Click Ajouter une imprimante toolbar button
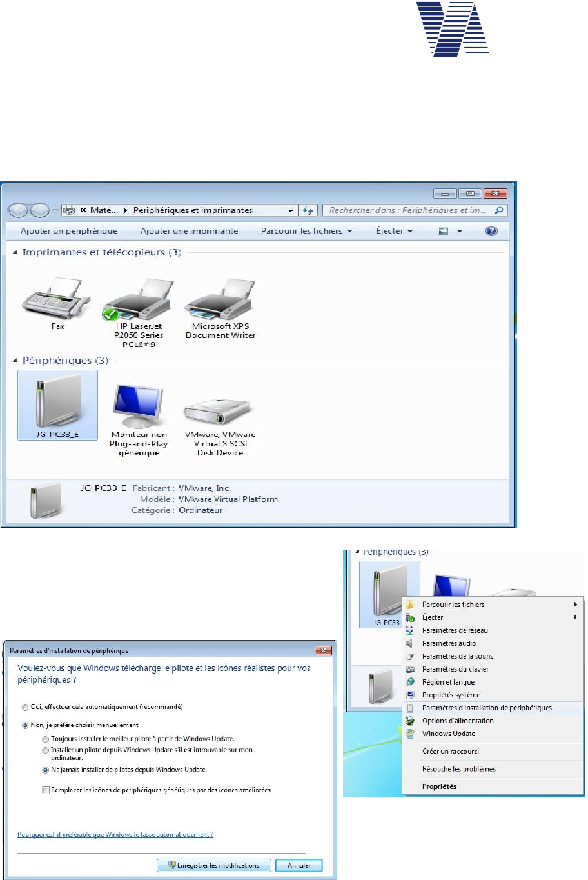 [190, 231]
